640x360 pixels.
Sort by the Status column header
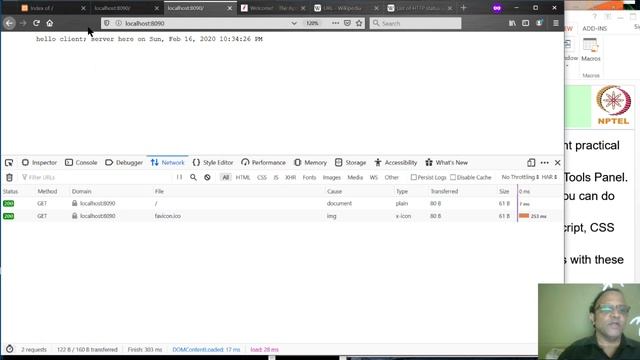point(11,191)
